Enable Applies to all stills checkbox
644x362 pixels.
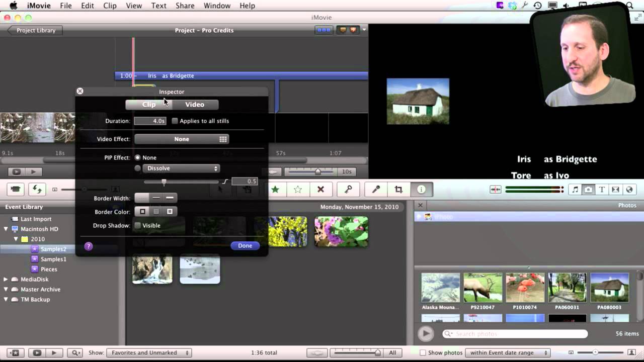[175, 121]
